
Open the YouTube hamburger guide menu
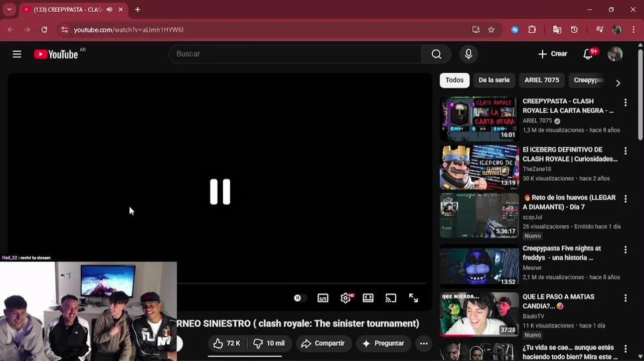pyautogui.click(x=17, y=54)
